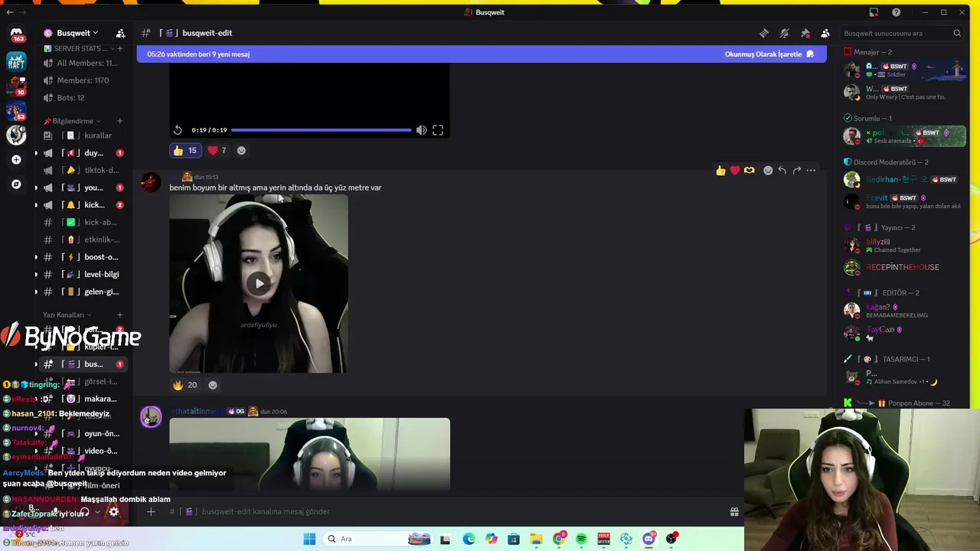Enter fullscreen on the video player
This screenshot has width=980, height=551.
tap(438, 130)
